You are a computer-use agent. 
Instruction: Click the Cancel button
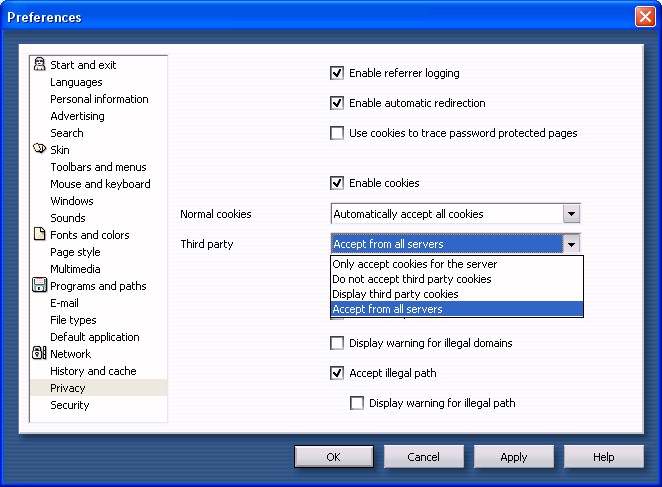coord(424,457)
